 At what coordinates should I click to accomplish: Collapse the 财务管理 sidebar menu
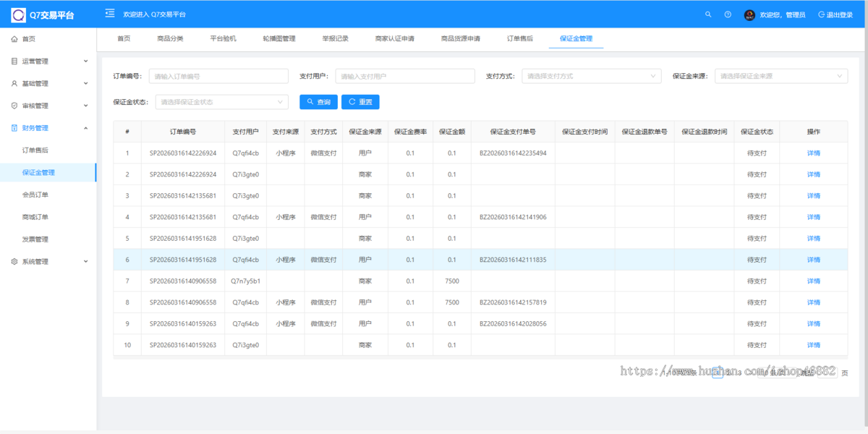pos(48,128)
